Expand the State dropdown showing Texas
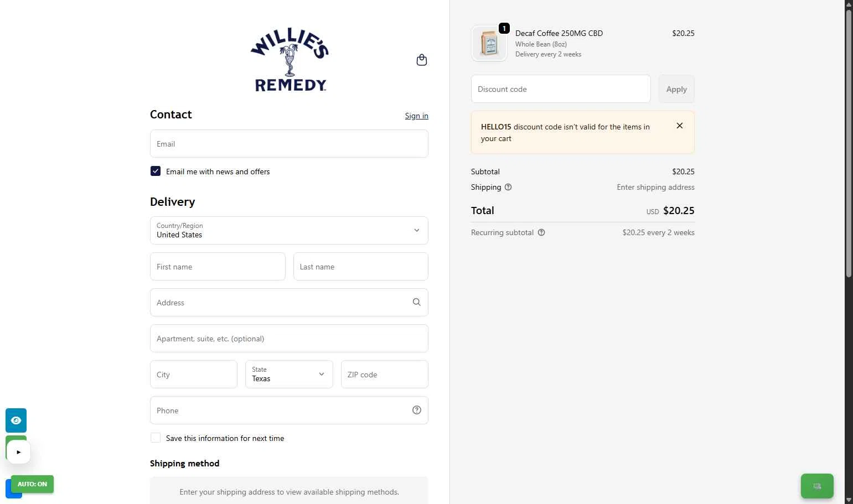 (x=289, y=374)
